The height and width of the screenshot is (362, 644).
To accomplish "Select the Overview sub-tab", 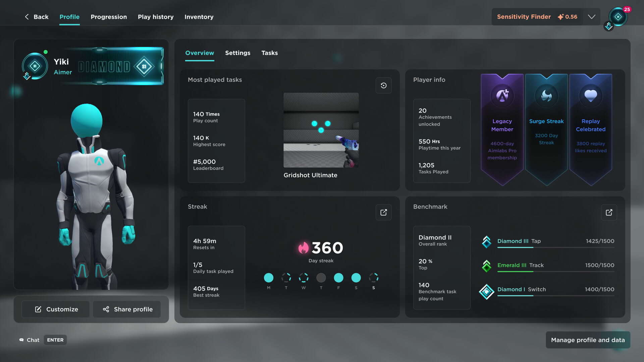I will [x=200, y=53].
